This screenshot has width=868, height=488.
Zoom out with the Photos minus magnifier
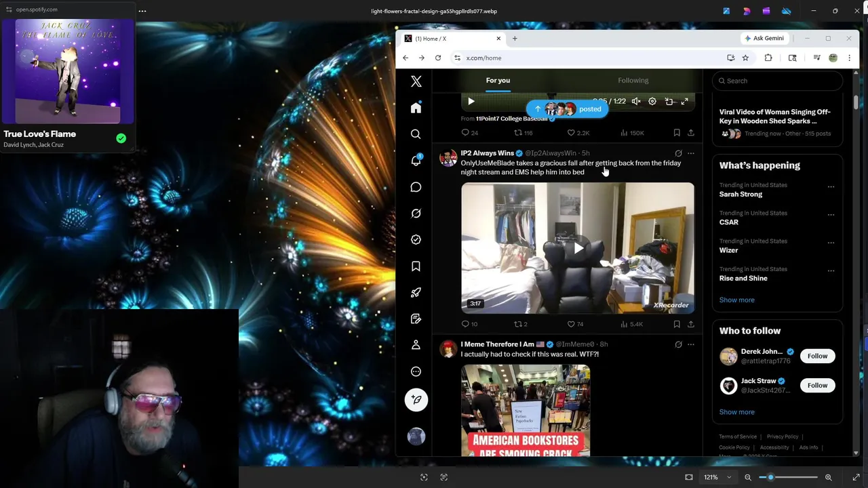click(x=748, y=477)
